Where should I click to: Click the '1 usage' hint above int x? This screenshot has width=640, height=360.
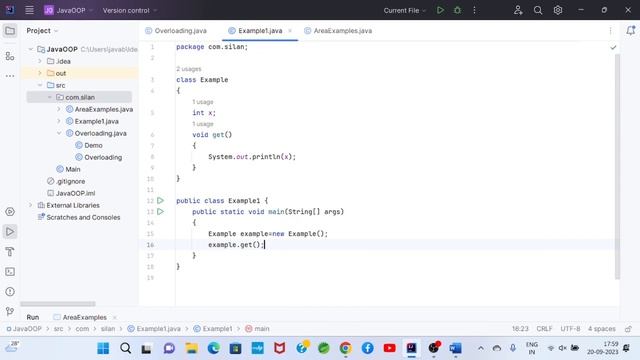(203, 102)
